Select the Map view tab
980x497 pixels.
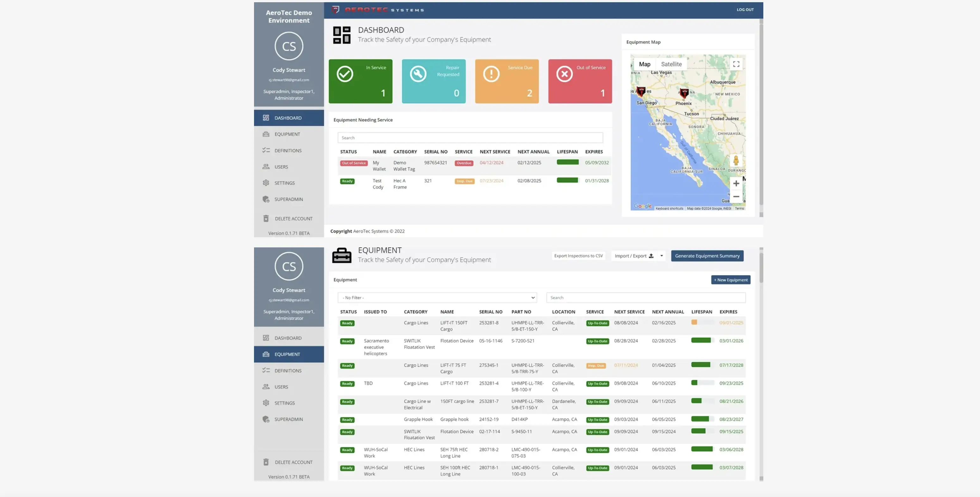point(644,64)
